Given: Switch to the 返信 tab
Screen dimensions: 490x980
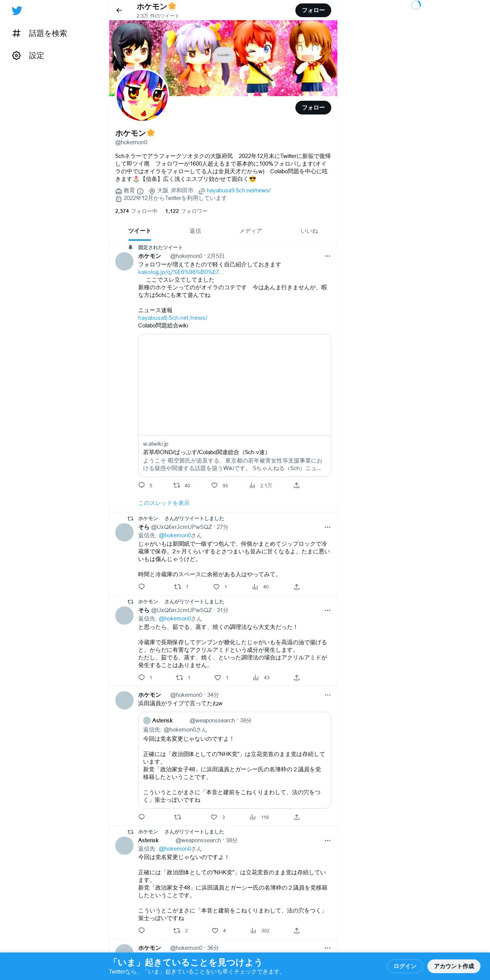Looking at the screenshot, I should tap(195, 231).
